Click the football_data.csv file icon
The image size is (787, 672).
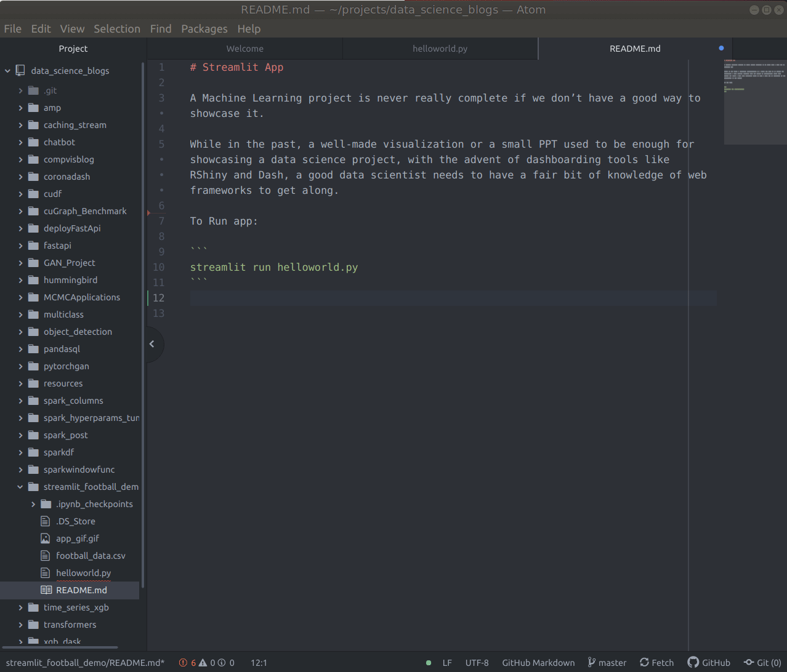45,556
